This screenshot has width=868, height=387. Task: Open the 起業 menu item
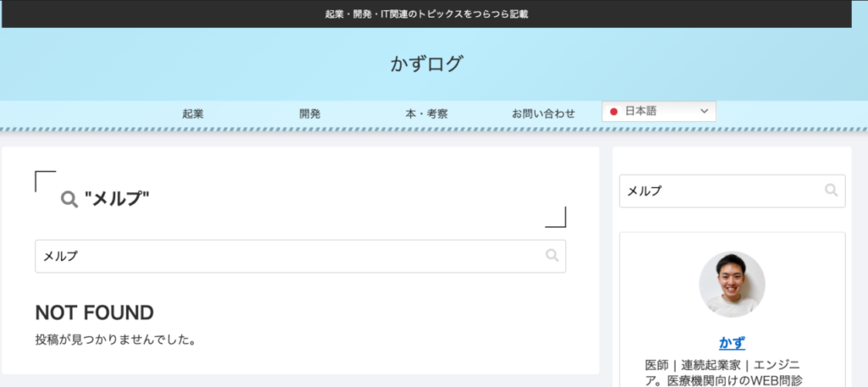point(193,113)
